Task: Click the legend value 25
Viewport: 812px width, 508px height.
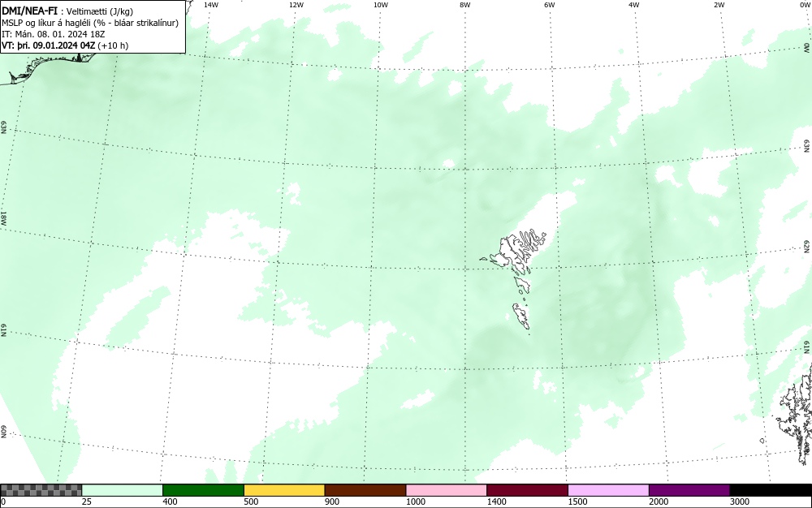Action: pyautogui.click(x=87, y=502)
